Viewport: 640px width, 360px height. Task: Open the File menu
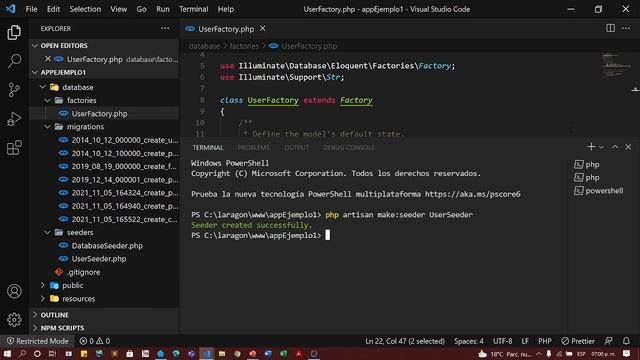31,9
